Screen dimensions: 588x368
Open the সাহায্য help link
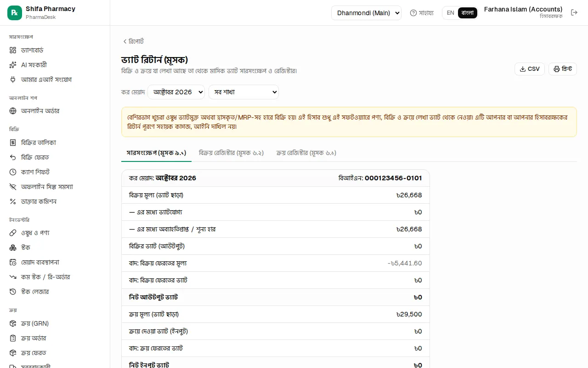422,13
